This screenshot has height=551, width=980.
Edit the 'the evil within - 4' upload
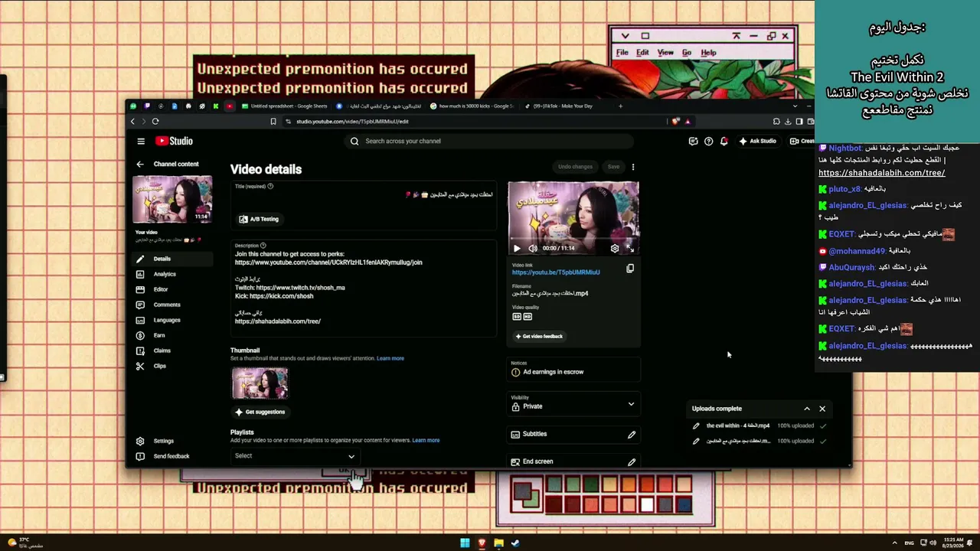point(696,426)
